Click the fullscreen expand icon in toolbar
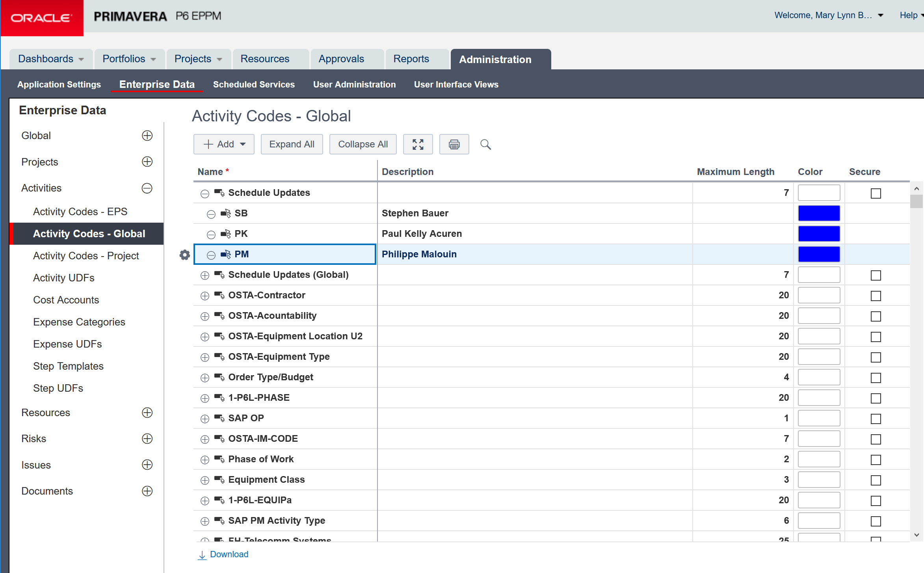Screen dimensions: 924x573 (x=418, y=144)
